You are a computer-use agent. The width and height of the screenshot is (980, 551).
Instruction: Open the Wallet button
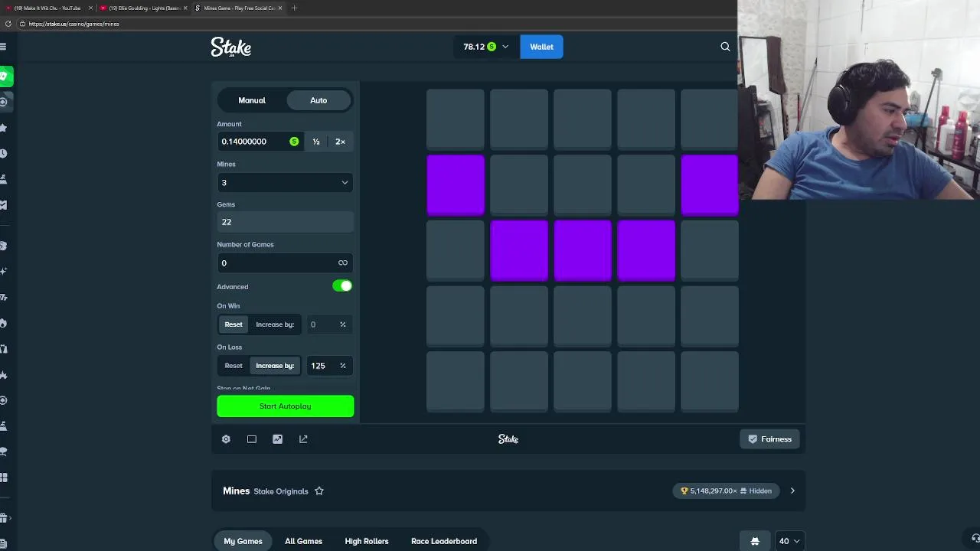point(541,47)
